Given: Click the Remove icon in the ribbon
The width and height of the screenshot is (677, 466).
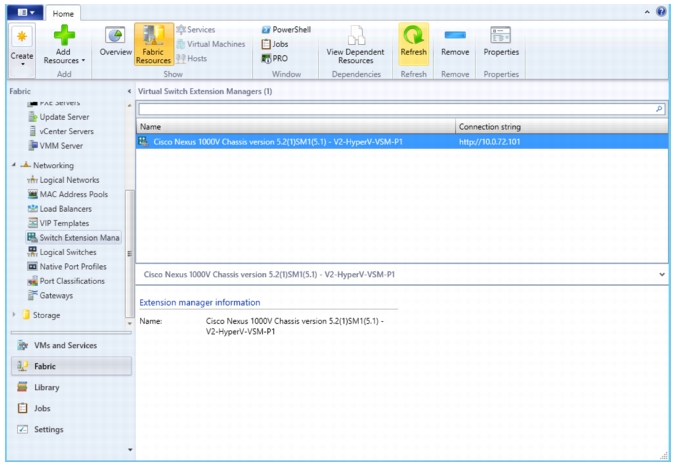Looking at the screenshot, I should 455,35.
